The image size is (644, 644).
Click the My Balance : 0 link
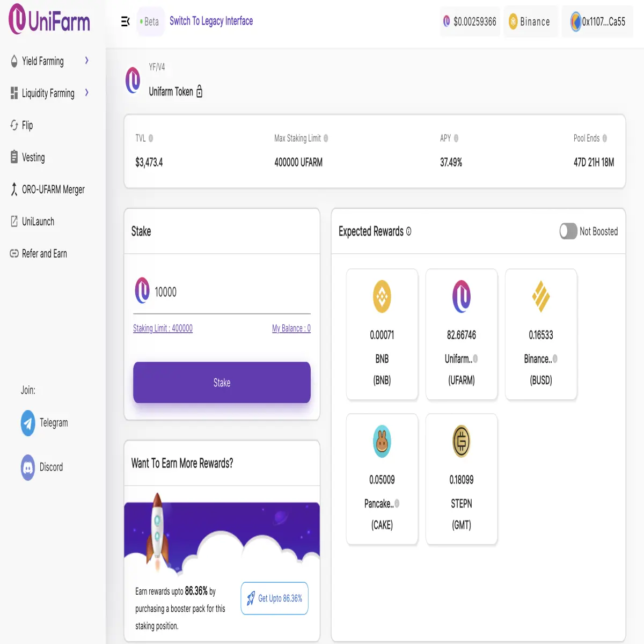[x=291, y=328]
